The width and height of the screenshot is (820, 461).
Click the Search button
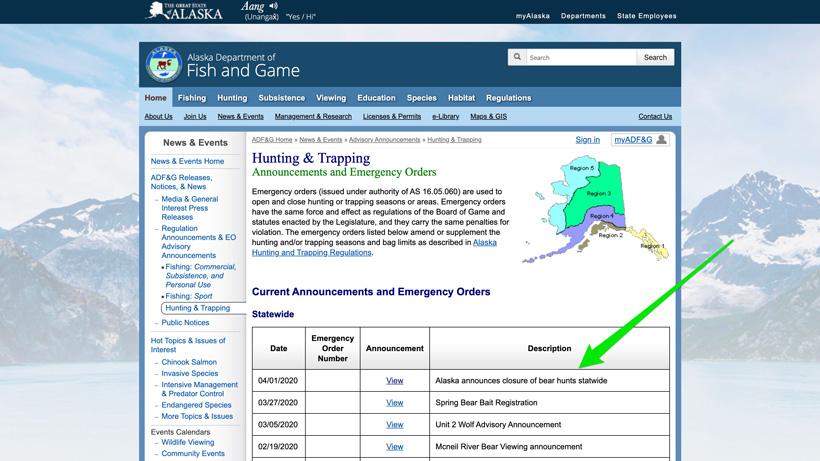click(x=655, y=57)
